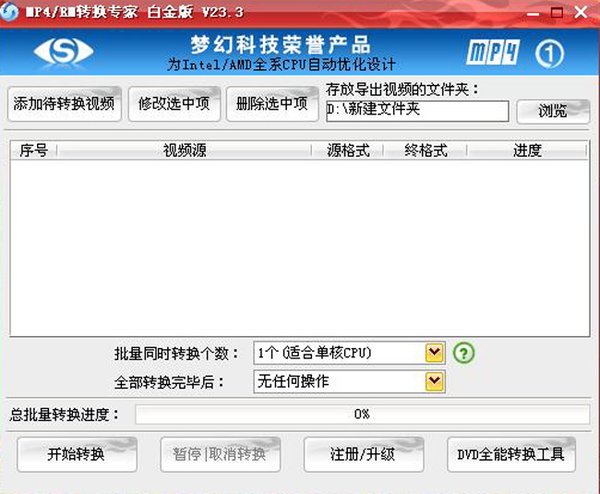The image size is (600, 494).
Task: Launch the DVD全能转换工具 button
Action: pyautogui.click(x=511, y=455)
